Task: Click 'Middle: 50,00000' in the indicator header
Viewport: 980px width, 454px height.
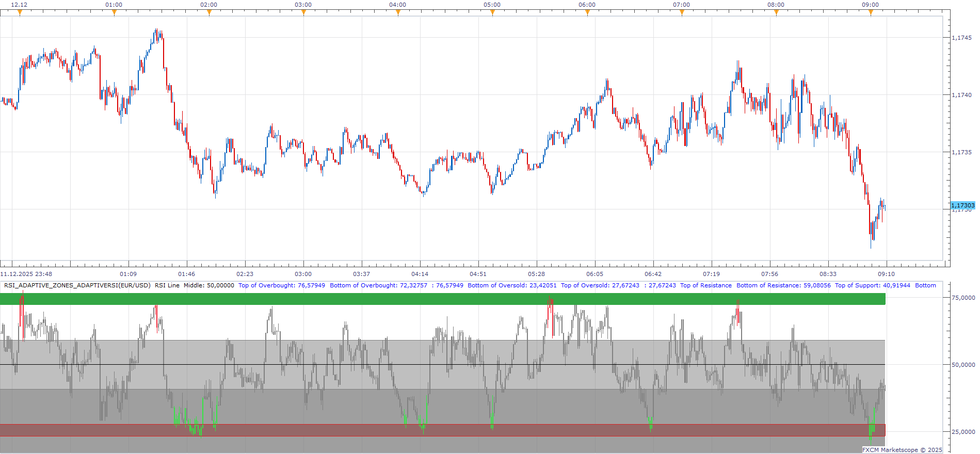Action: [x=209, y=285]
